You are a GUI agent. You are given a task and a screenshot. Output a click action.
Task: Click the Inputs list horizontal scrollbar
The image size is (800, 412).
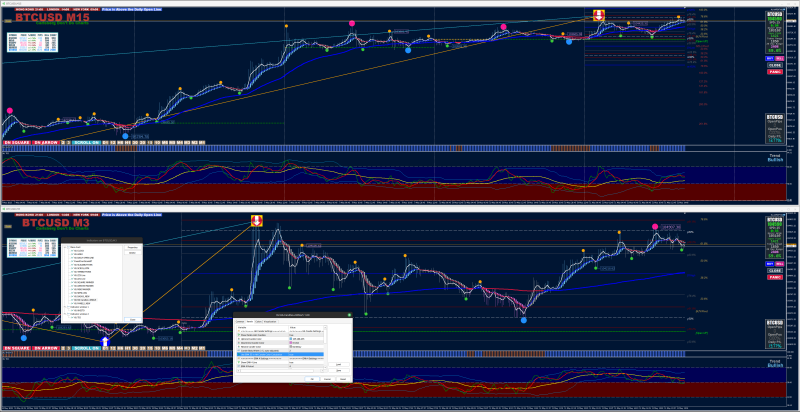tap(280, 371)
